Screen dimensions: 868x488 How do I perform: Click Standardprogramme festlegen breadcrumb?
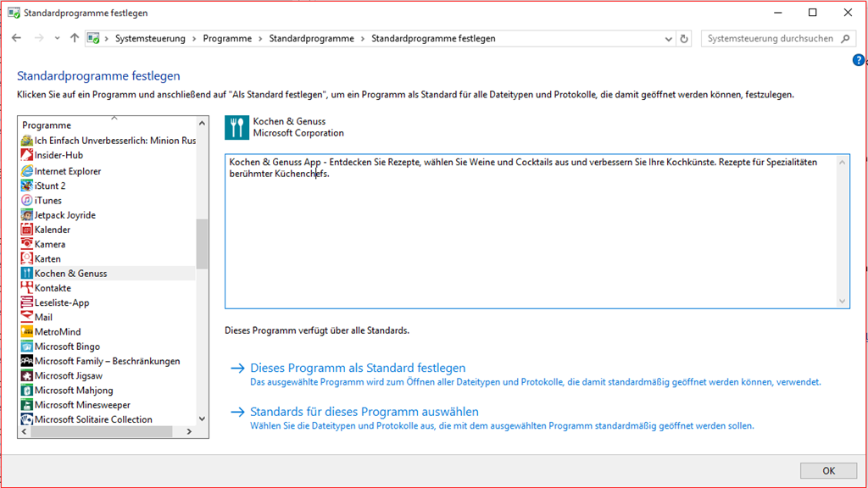[433, 39]
